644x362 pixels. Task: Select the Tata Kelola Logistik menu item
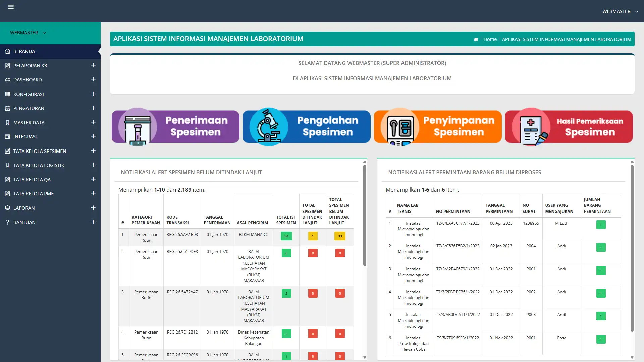pos(39,165)
